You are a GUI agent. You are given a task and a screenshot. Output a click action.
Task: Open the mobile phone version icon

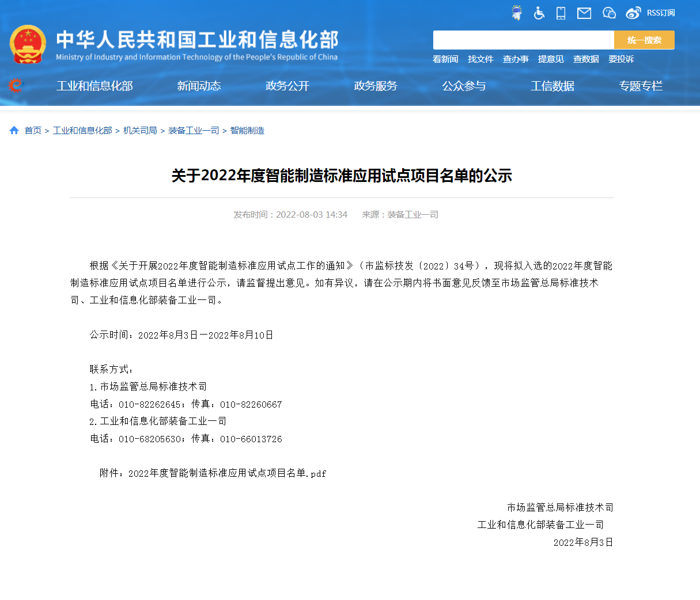click(561, 13)
